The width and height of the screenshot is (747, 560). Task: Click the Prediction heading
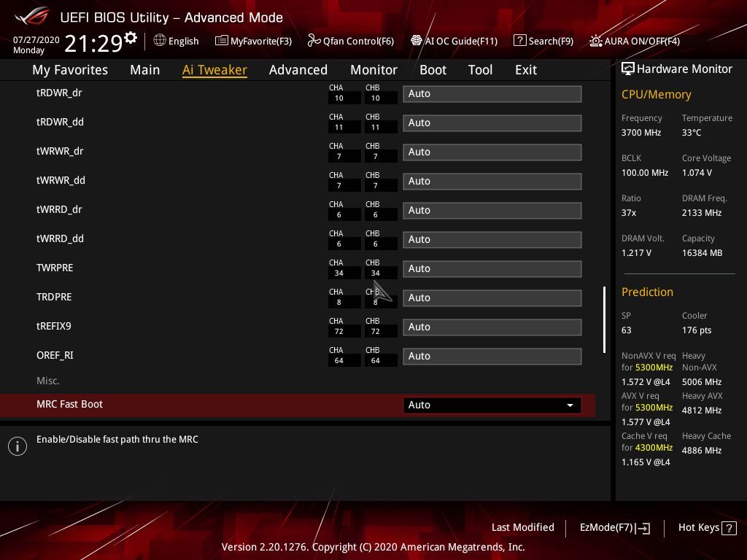click(647, 292)
